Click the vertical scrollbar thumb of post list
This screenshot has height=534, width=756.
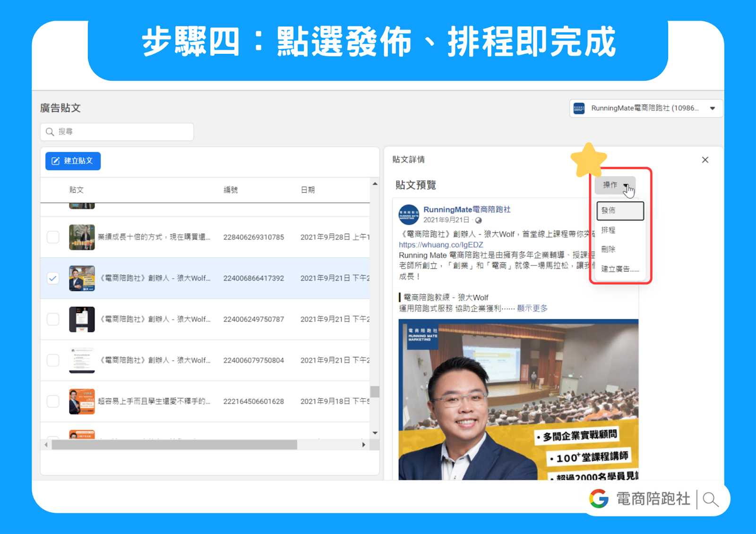pos(375,392)
